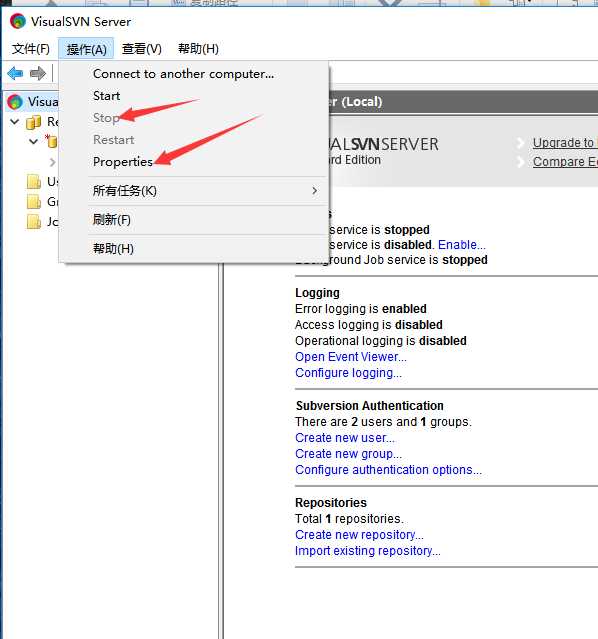This screenshot has width=598, height=639.
Task: Click the Subversion Authentication heading
Action: pos(369,406)
